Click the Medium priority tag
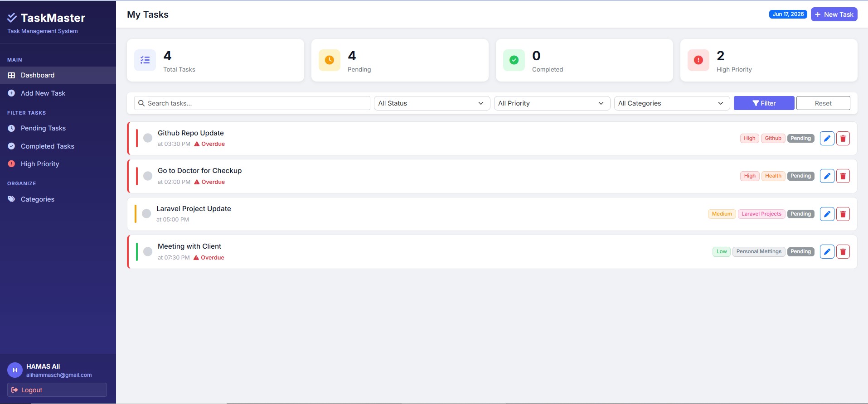Viewport: 868px width, 404px height. (x=722, y=214)
